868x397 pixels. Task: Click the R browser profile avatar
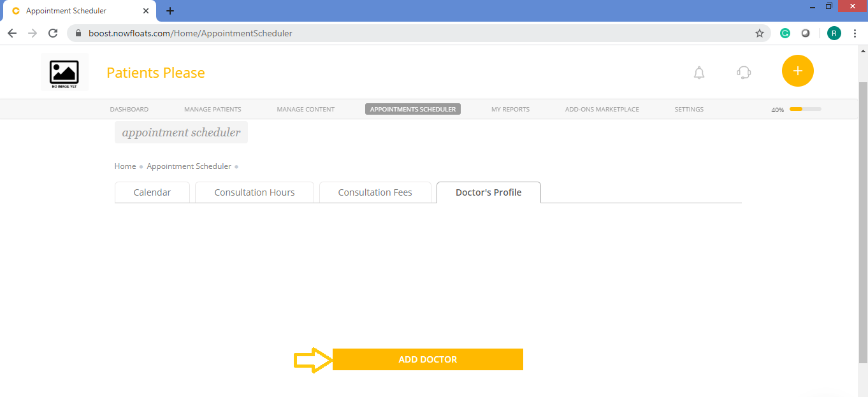pos(834,32)
